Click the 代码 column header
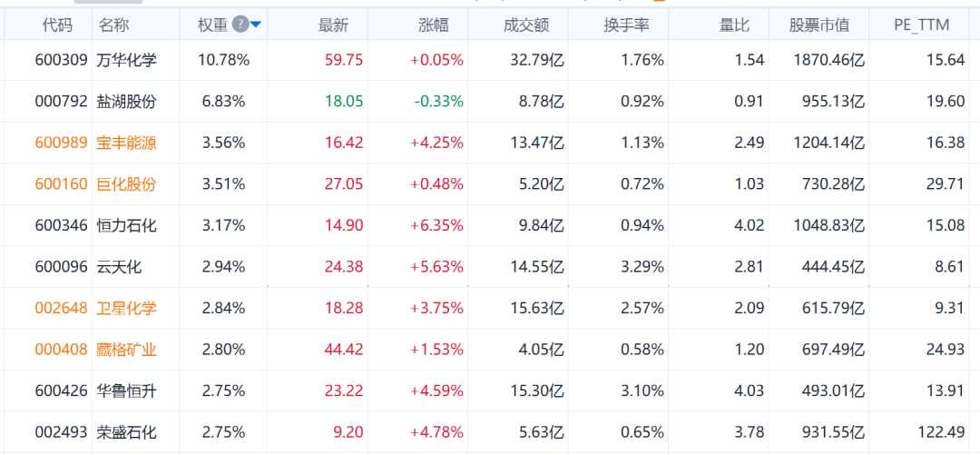This screenshot has height=455, width=980. (57, 25)
